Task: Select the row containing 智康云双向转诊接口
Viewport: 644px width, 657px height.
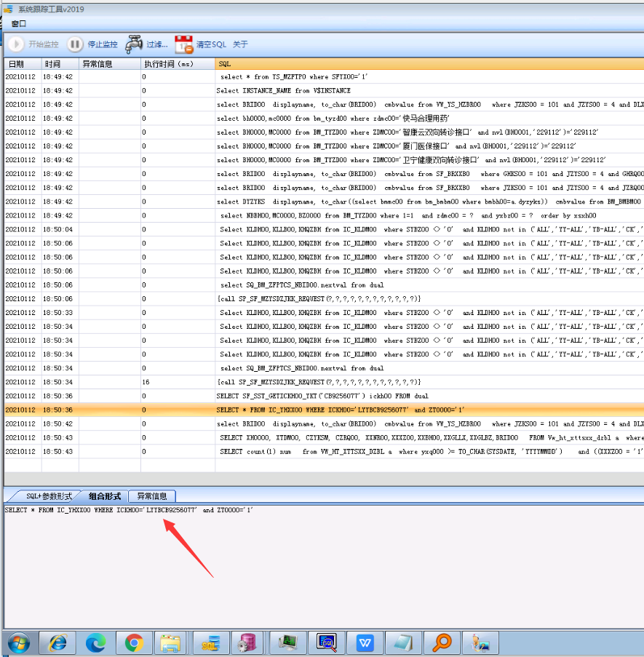Action: [x=324, y=132]
